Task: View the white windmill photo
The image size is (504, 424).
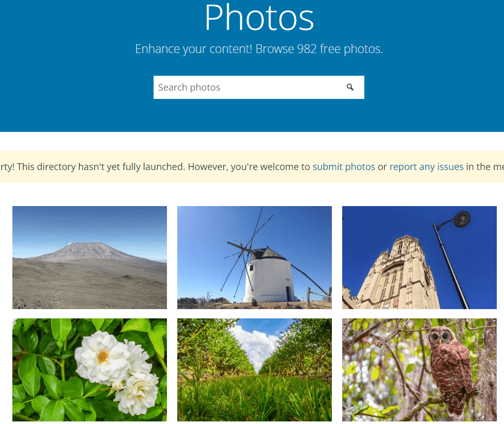Action: point(254,257)
